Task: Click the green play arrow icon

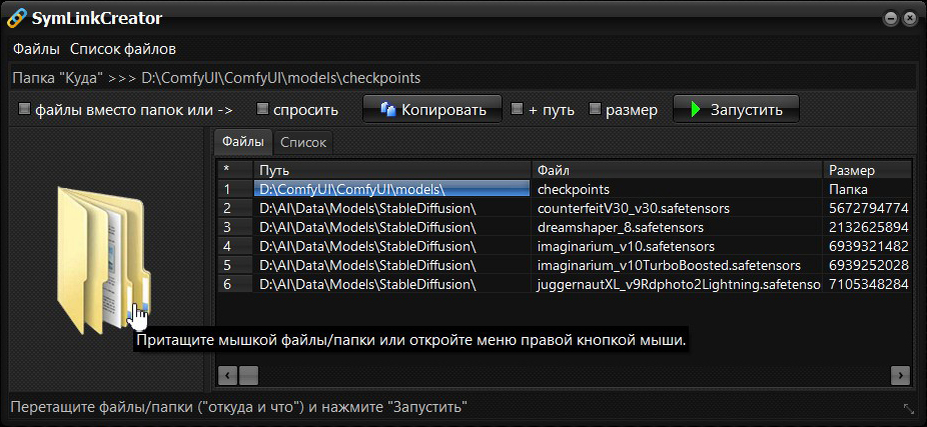Action: (696, 109)
